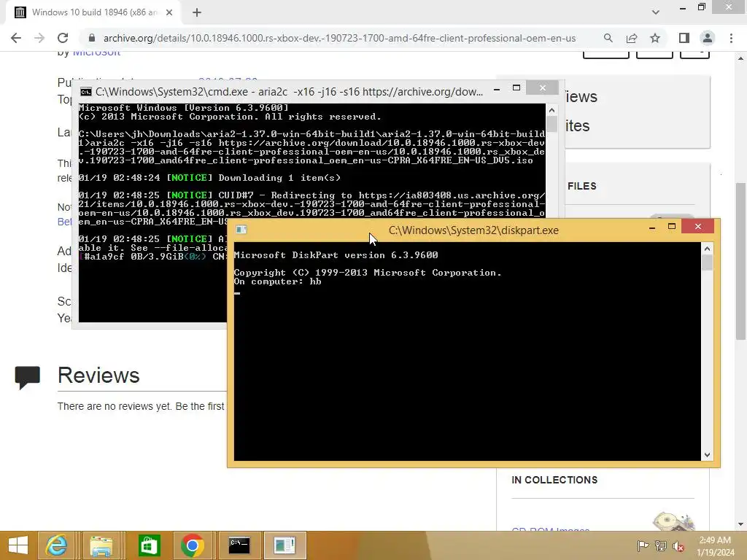747x560 pixels.
Task: Minimize the diskpart.exe window
Action: tap(652, 228)
